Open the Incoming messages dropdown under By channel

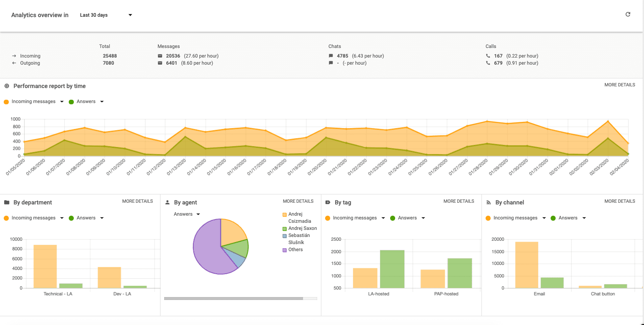pyautogui.click(x=544, y=217)
